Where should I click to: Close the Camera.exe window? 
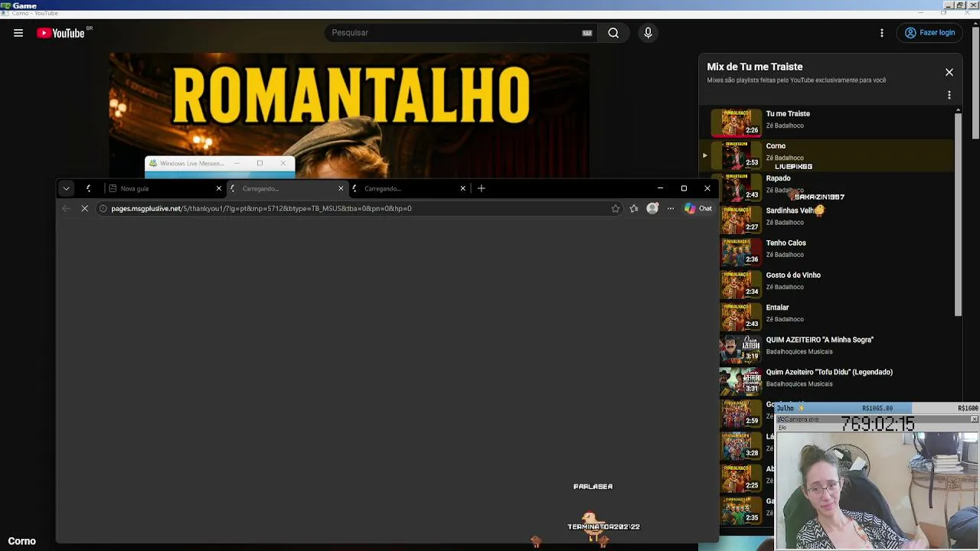pos(974,419)
